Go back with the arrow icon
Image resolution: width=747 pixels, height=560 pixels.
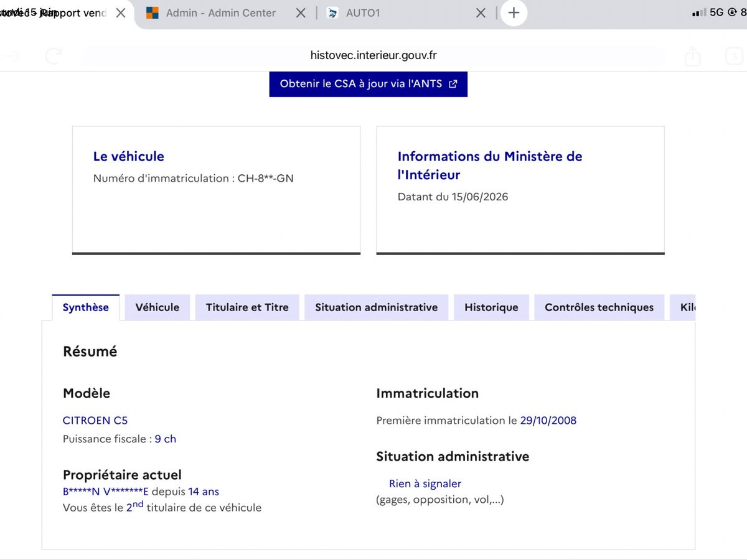point(12,57)
